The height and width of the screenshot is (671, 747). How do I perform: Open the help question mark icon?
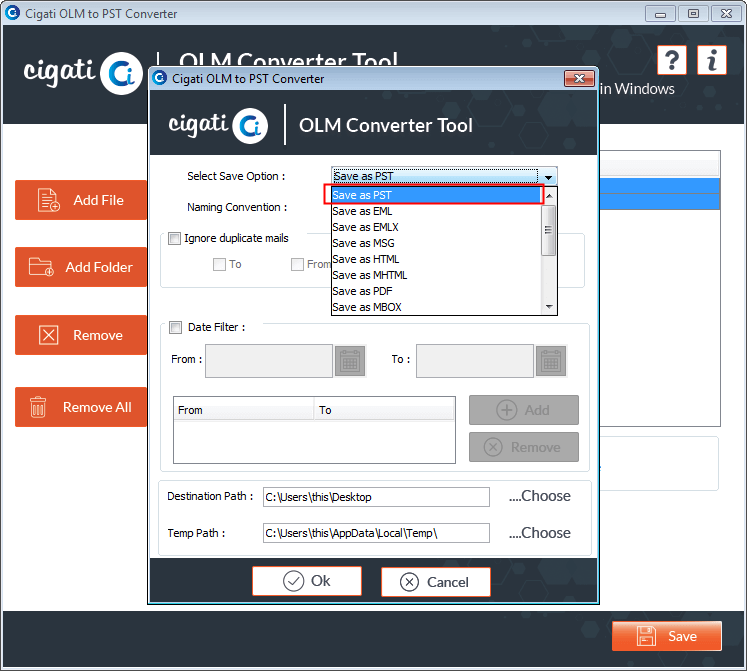point(672,60)
